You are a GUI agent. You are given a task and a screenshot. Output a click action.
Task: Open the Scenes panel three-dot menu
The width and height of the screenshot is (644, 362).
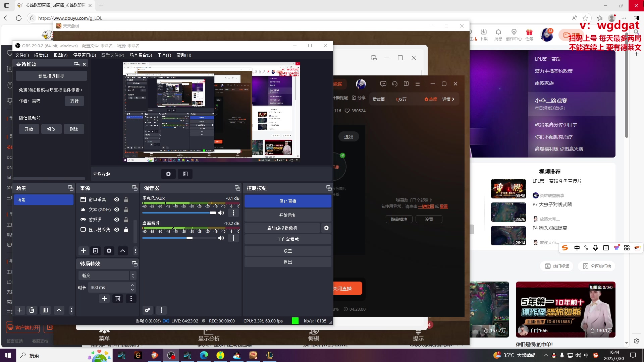pyautogui.click(x=71, y=310)
